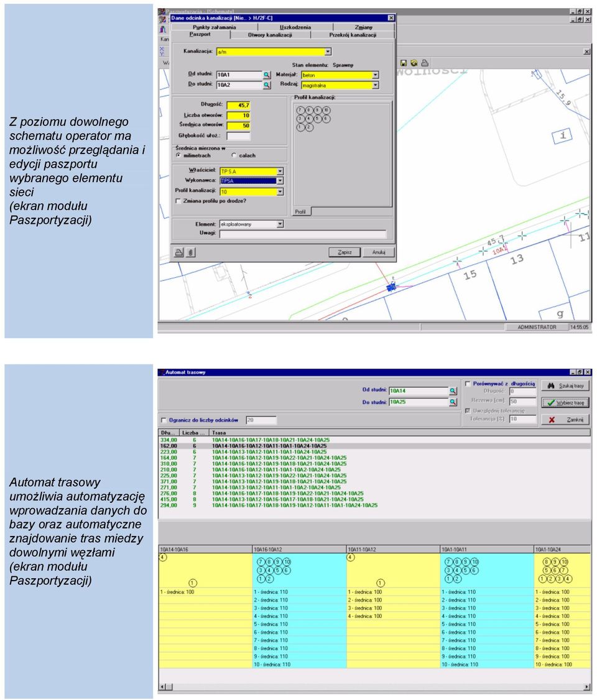Click the horizontal scrollbar left arrow
The width and height of the screenshot is (597, 700).
pos(163,687)
